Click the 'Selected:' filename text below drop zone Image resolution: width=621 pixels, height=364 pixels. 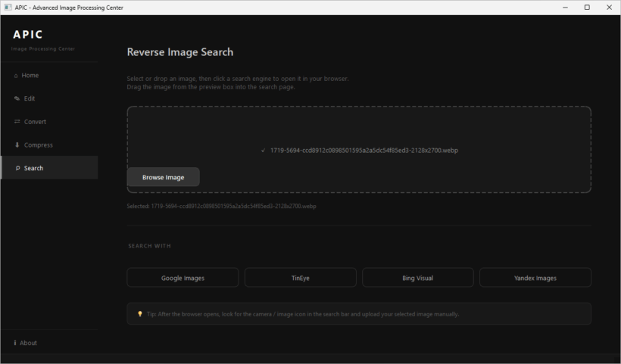(x=221, y=206)
